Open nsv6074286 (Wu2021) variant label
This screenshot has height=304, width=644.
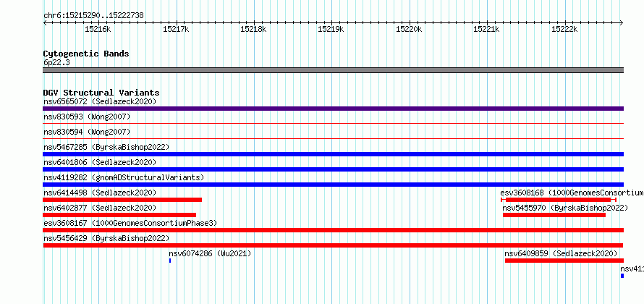(x=210, y=253)
